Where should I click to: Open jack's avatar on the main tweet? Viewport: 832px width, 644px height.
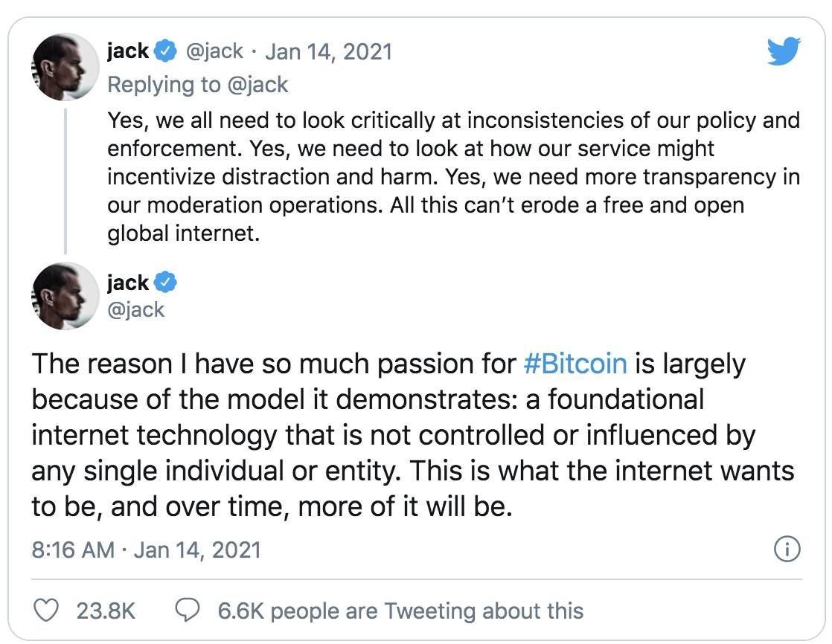(65, 297)
